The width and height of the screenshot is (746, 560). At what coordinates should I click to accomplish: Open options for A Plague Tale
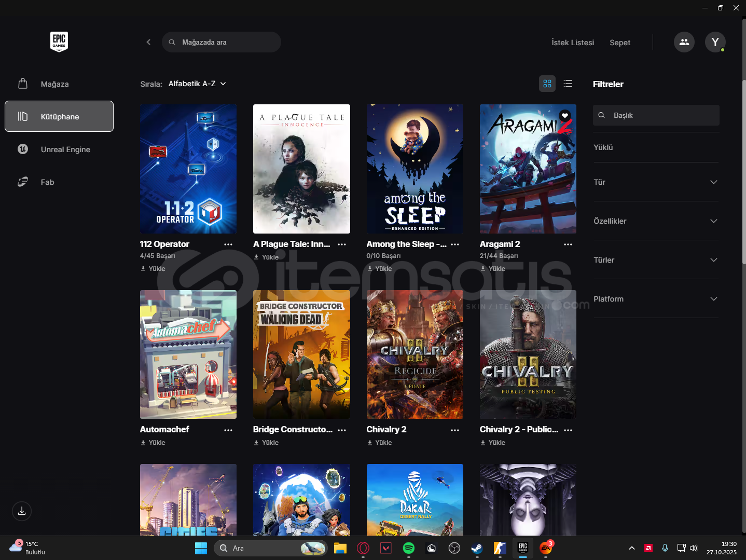click(342, 244)
